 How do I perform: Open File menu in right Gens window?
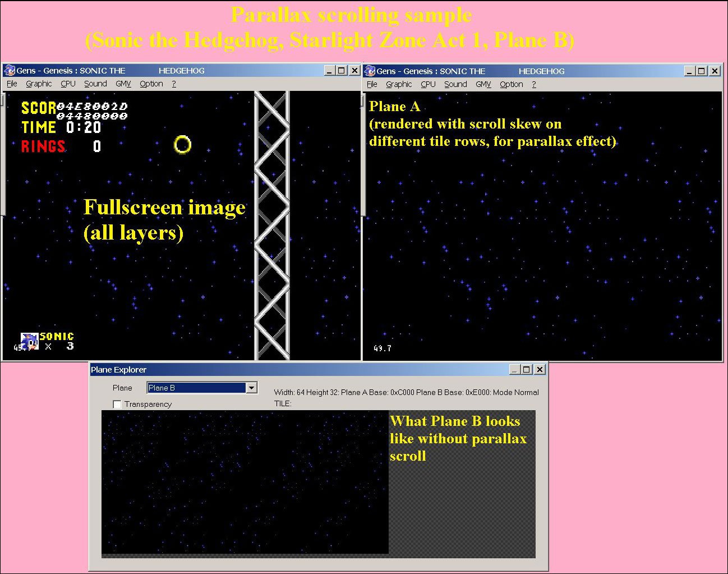pyautogui.click(x=372, y=84)
